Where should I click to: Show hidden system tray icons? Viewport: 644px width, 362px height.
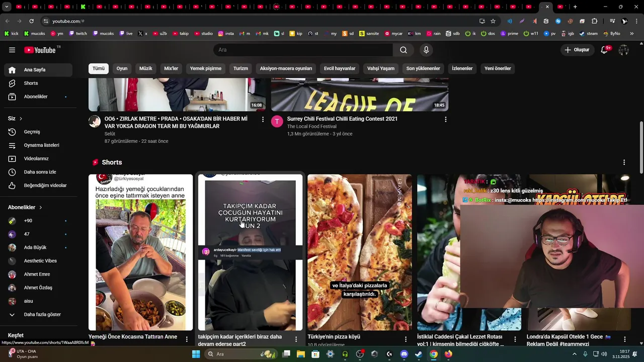575,354
